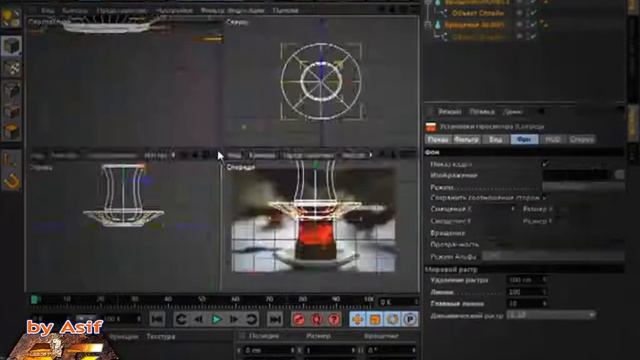The height and width of the screenshot is (360, 640).
Task: Select the model mode cube icon
Action: (12, 46)
